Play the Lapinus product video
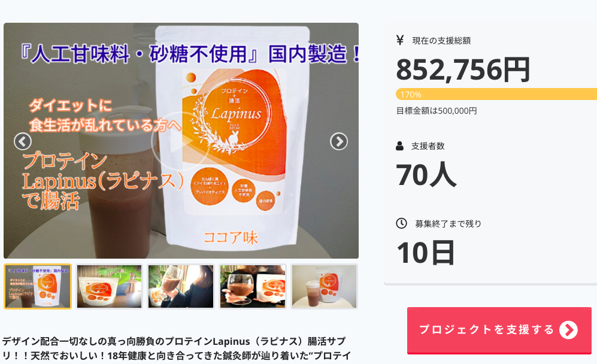 (x=181, y=141)
